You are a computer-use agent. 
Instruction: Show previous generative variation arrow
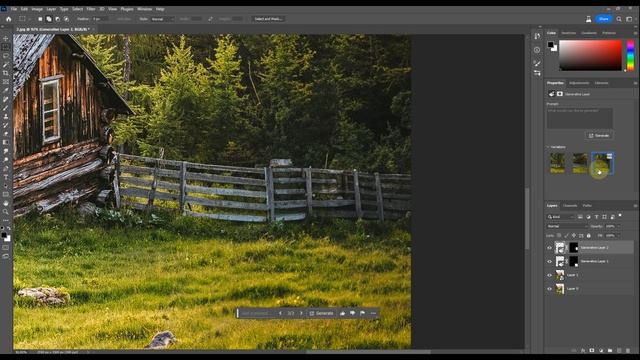[280, 313]
